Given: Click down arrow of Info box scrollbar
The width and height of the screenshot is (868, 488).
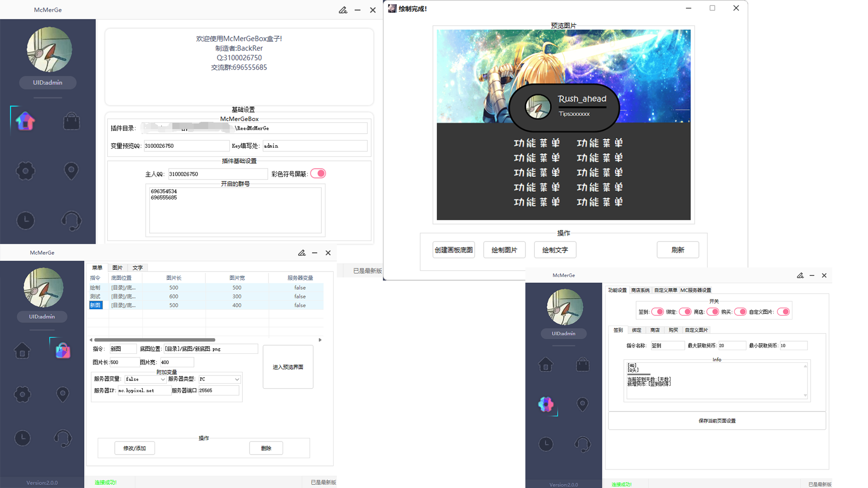Looking at the screenshot, I should (x=805, y=395).
